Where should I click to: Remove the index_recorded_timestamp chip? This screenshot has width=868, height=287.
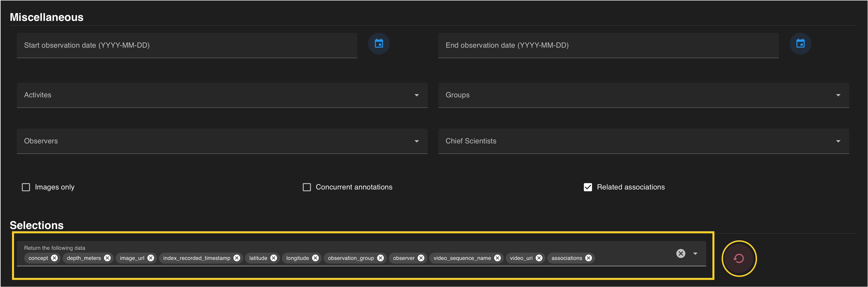237,258
